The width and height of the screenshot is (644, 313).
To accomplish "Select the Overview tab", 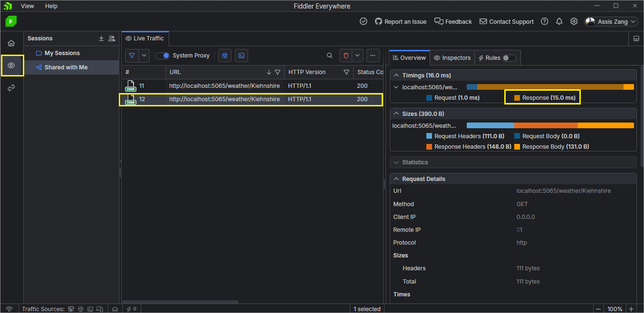I will [x=409, y=57].
